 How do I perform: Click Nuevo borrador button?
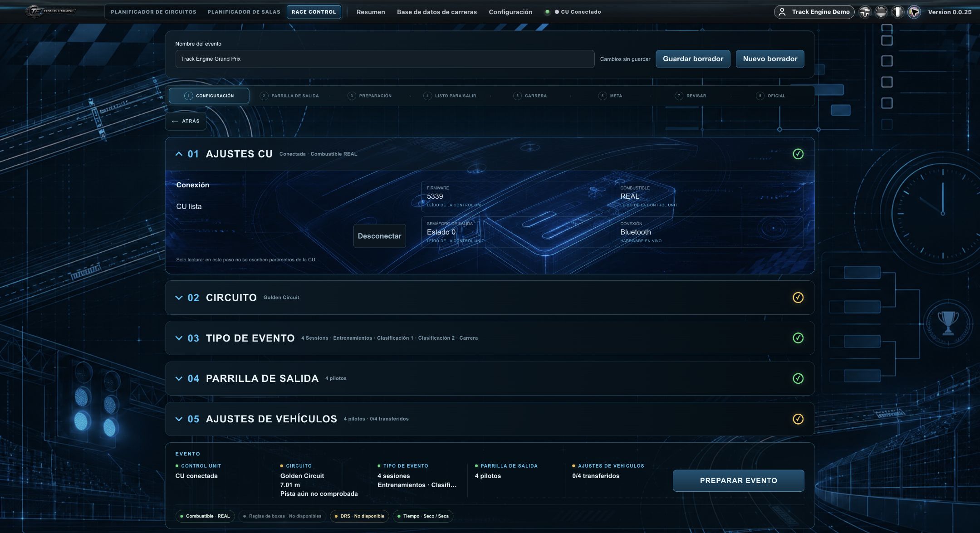pyautogui.click(x=770, y=59)
